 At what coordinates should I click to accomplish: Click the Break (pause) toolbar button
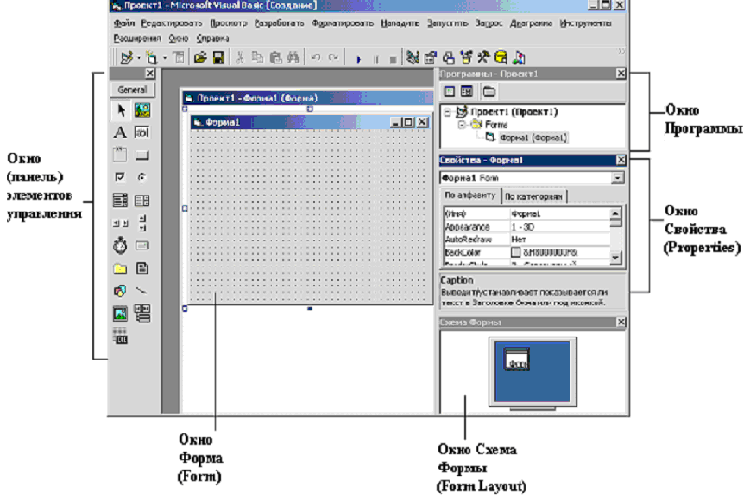[376, 59]
